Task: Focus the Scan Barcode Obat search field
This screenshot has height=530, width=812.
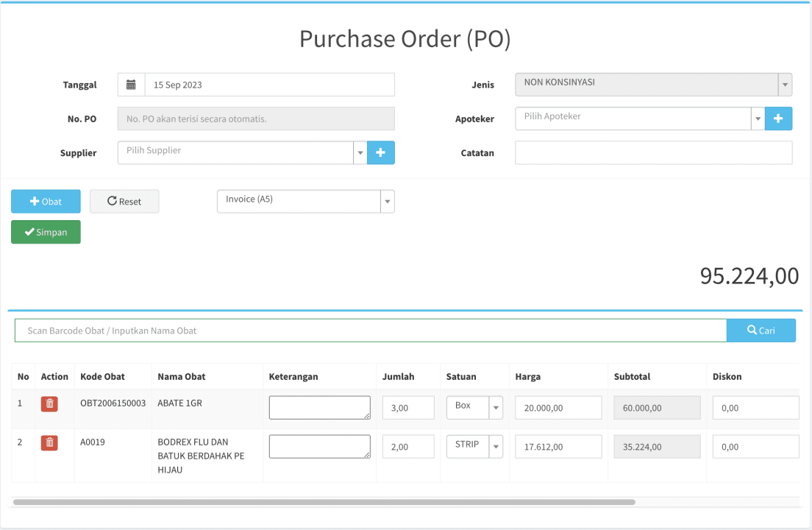Action: tap(370, 331)
